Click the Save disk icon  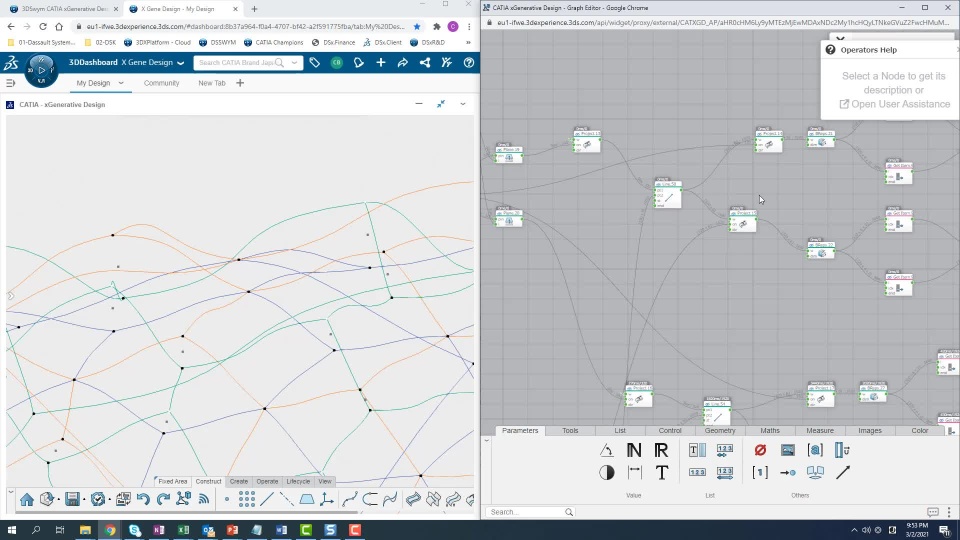(72, 499)
